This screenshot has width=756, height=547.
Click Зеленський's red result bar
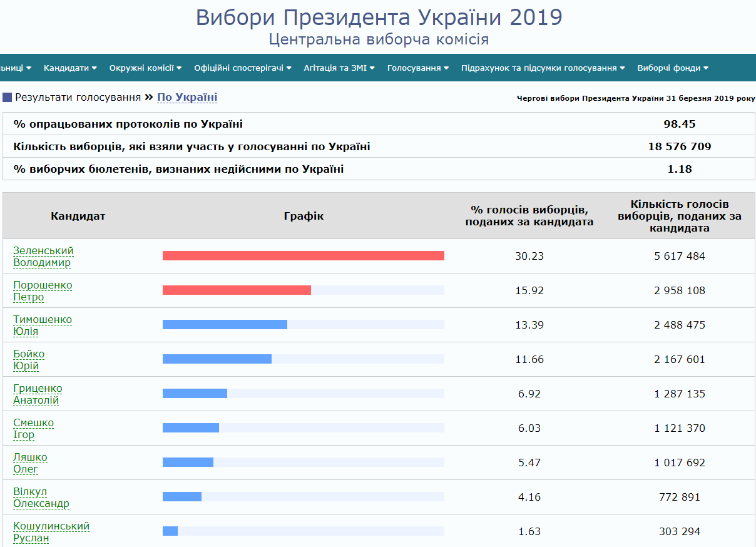click(x=303, y=256)
